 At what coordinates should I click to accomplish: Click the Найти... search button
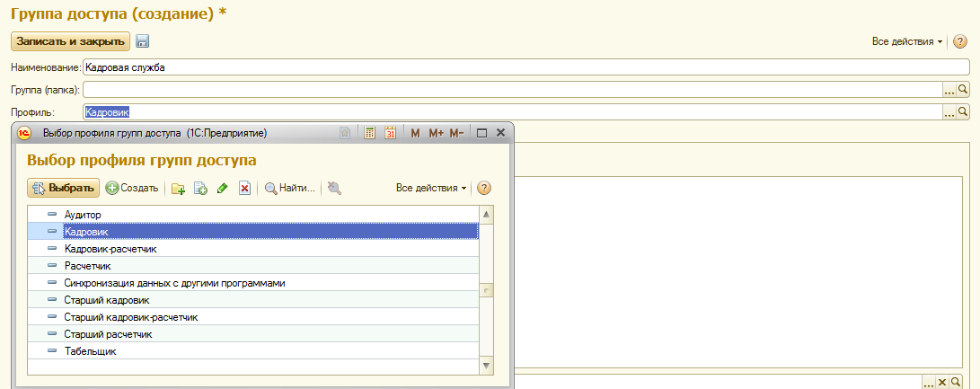click(289, 189)
